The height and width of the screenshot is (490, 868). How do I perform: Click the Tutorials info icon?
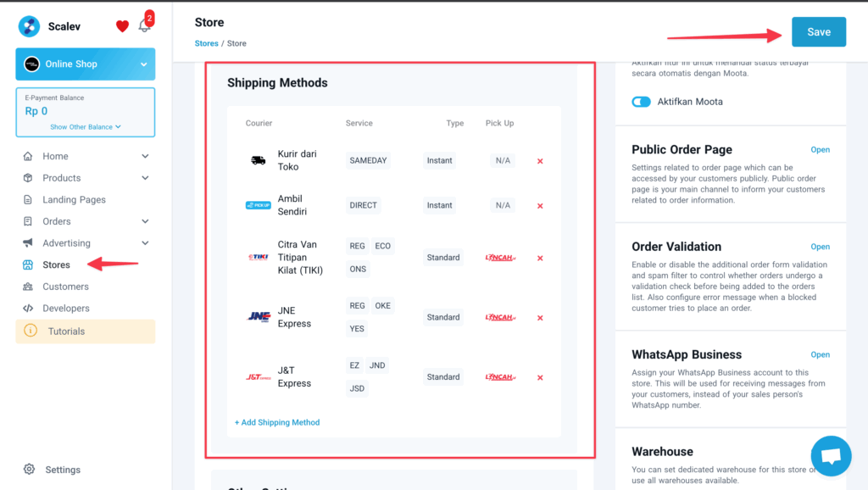point(31,331)
